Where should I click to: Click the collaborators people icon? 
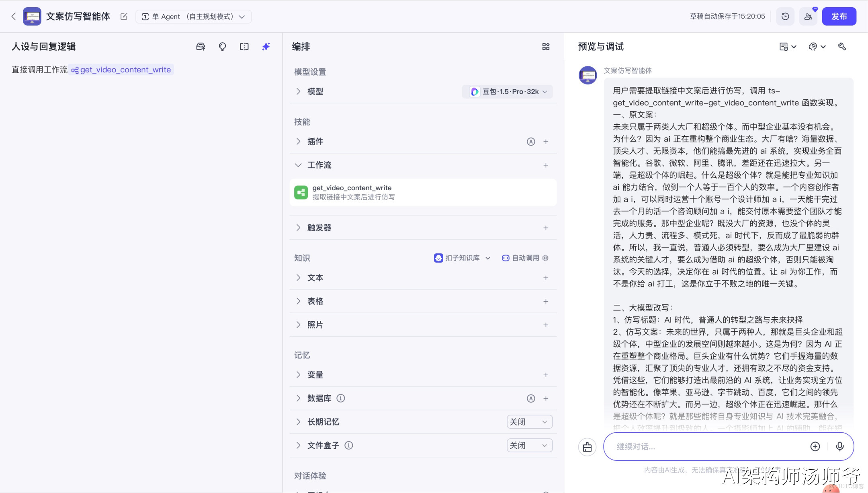point(808,16)
